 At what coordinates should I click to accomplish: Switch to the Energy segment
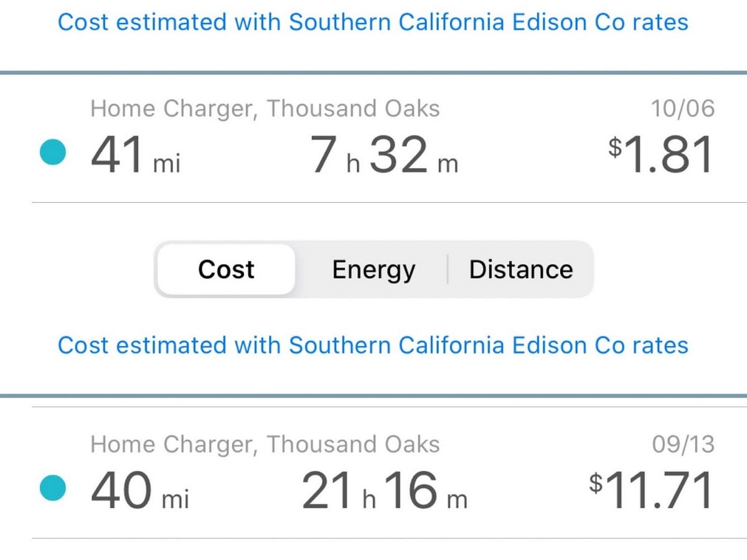pyautogui.click(x=373, y=269)
